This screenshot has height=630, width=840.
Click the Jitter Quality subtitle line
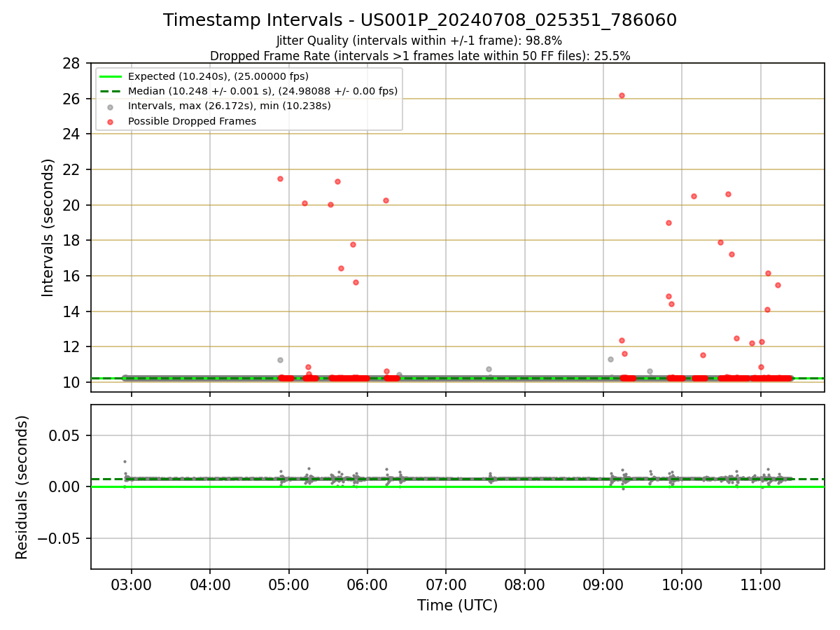point(419,41)
